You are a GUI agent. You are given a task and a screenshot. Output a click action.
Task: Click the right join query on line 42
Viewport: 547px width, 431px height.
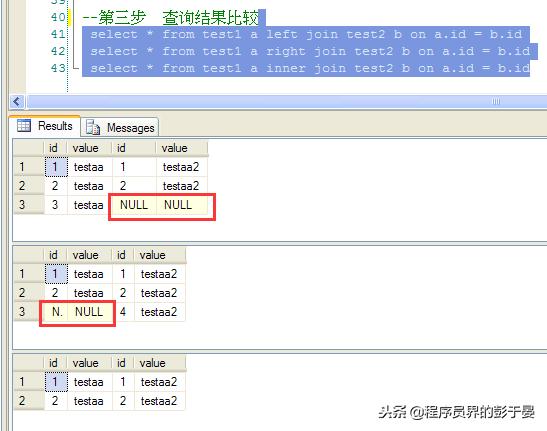[x=310, y=51]
